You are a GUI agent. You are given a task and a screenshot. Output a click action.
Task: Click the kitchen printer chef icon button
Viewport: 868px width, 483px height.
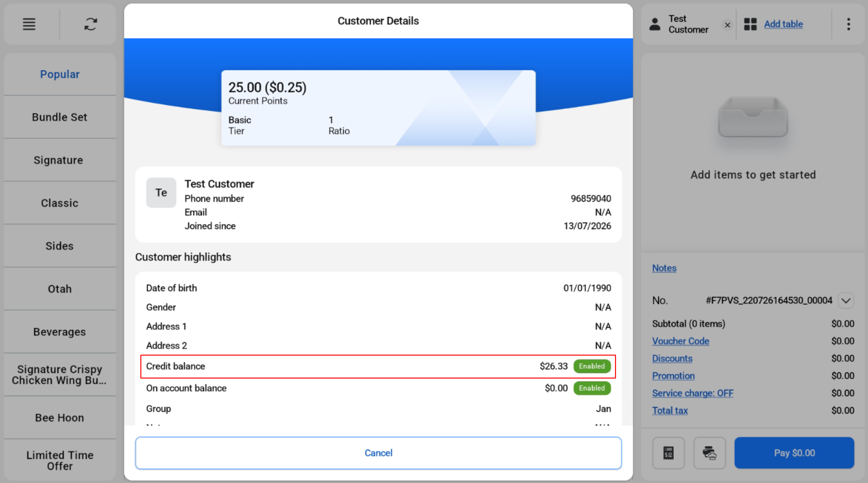coord(709,453)
